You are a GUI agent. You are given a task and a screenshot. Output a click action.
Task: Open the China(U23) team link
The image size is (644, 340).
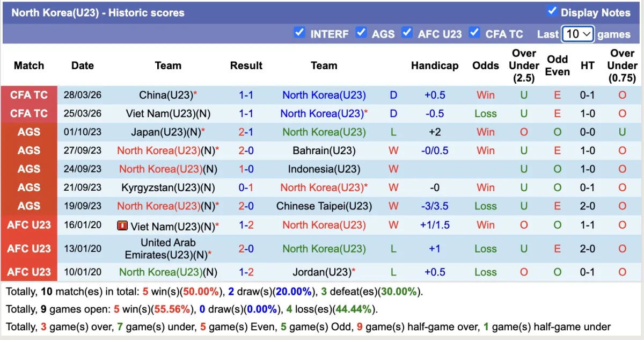point(165,95)
